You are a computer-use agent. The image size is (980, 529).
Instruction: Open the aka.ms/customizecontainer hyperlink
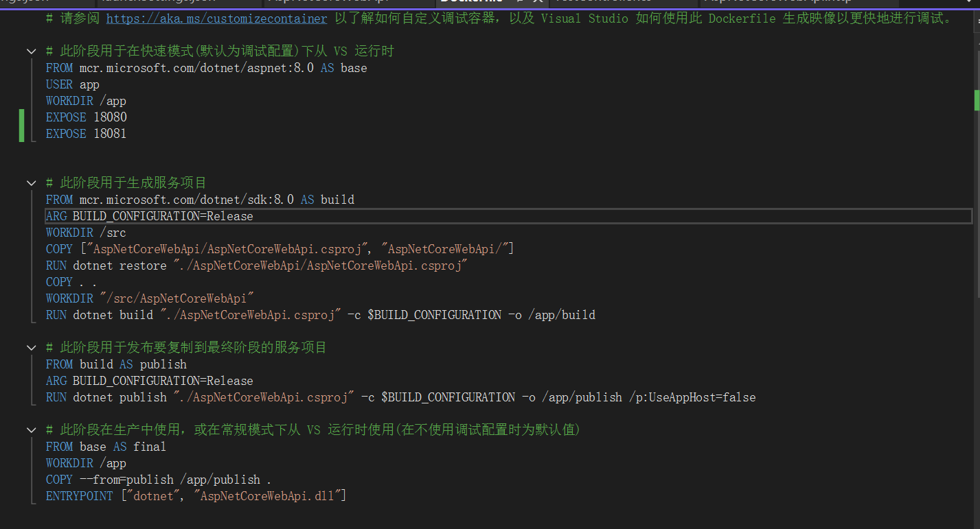(x=216, y=19)
